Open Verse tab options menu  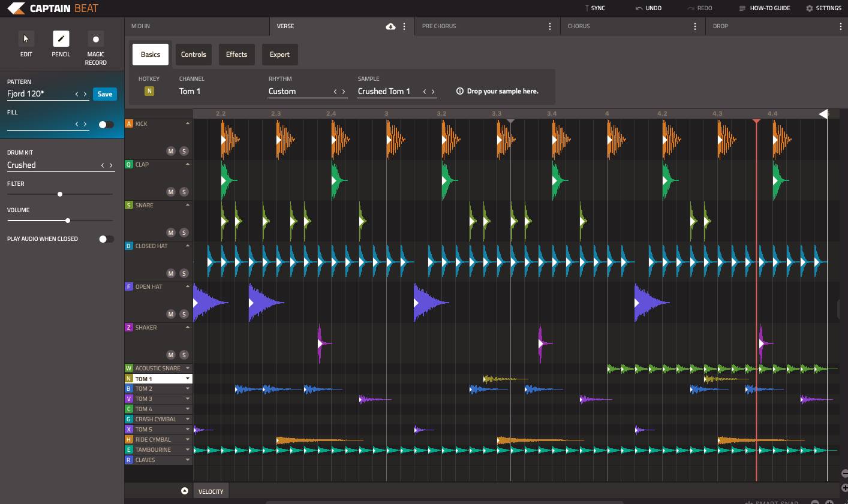(404, 26)
